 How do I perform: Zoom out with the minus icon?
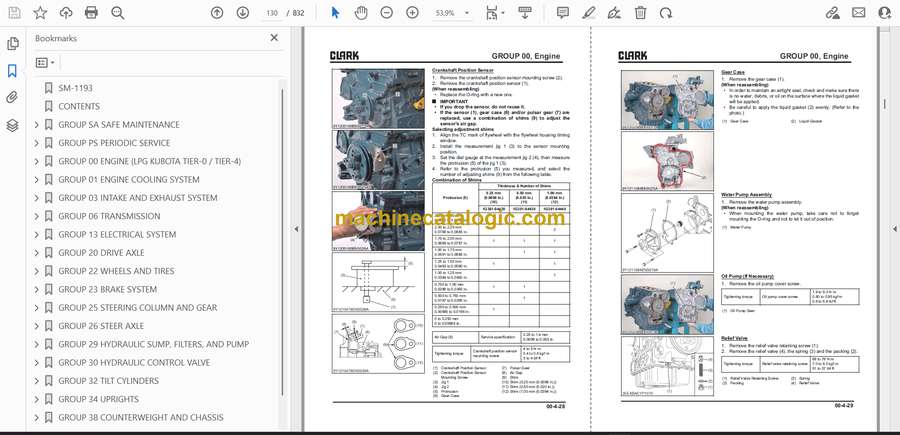387,13
